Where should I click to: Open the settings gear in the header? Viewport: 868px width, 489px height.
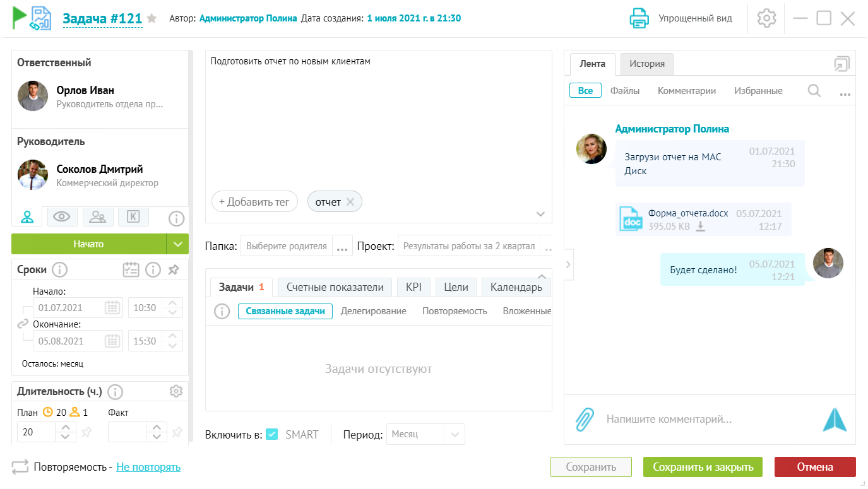(766, 18)
